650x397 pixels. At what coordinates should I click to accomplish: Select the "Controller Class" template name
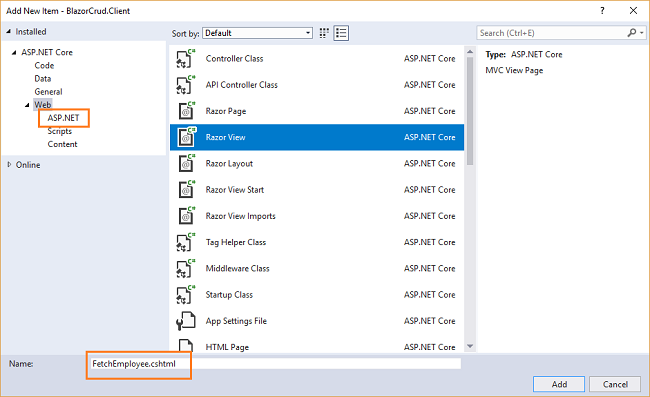tap(234, 59)
